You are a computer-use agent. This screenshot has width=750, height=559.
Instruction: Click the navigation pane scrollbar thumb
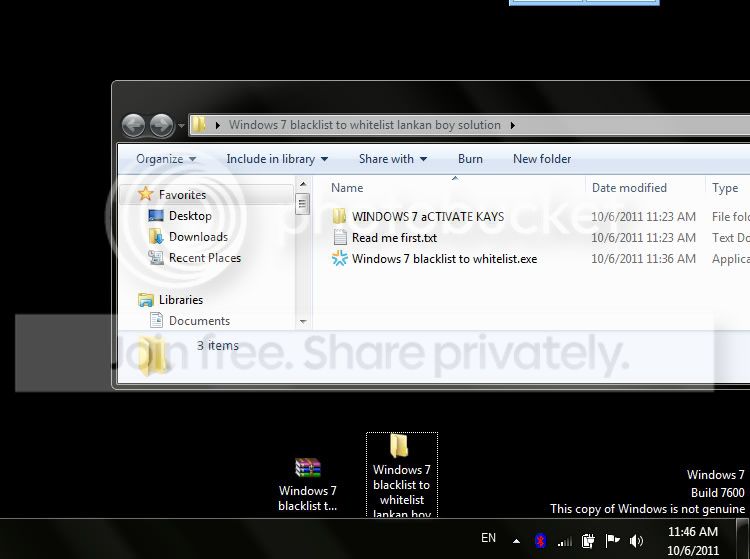(x=302, y=204)
